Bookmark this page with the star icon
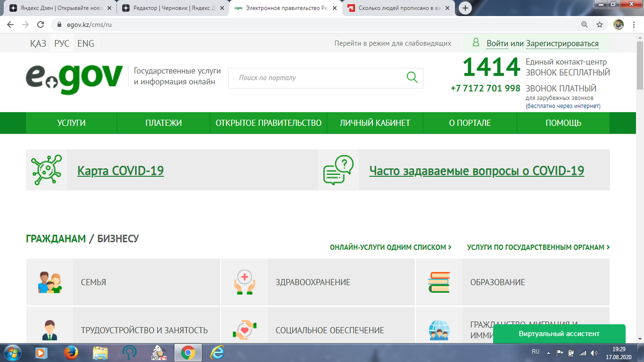 click(x=599, y=25)
